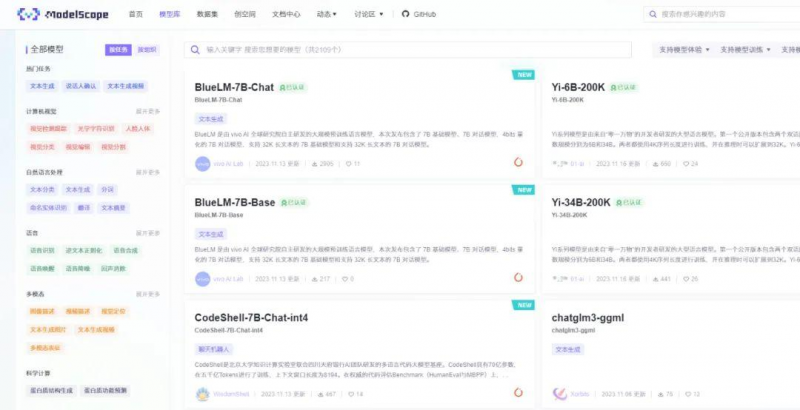Open the 数据集 nav item

click(x=207, y=14)
